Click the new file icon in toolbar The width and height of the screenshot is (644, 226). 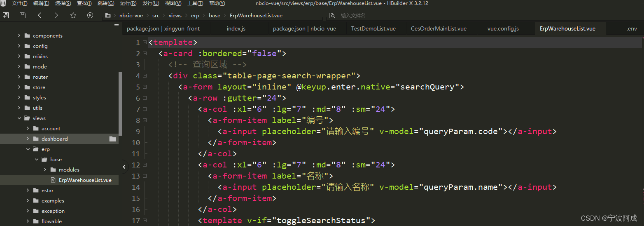pyautogui.click(x=6, y=15)
